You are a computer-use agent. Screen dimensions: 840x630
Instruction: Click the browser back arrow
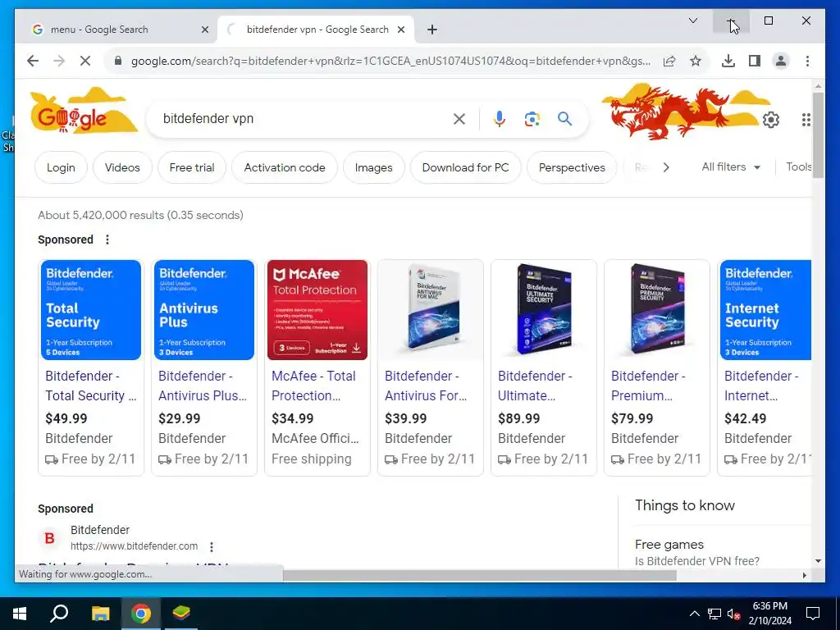point(33,61)
